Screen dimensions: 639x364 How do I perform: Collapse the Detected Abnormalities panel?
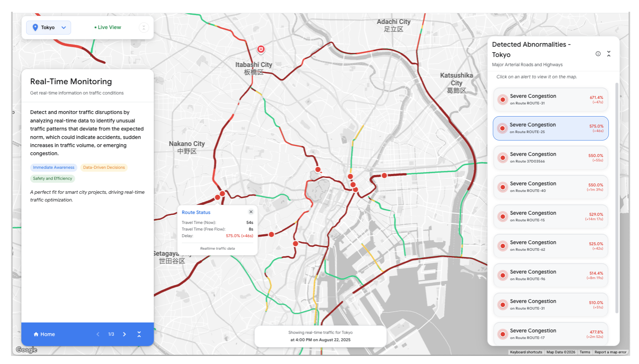[x=609, y=54]
